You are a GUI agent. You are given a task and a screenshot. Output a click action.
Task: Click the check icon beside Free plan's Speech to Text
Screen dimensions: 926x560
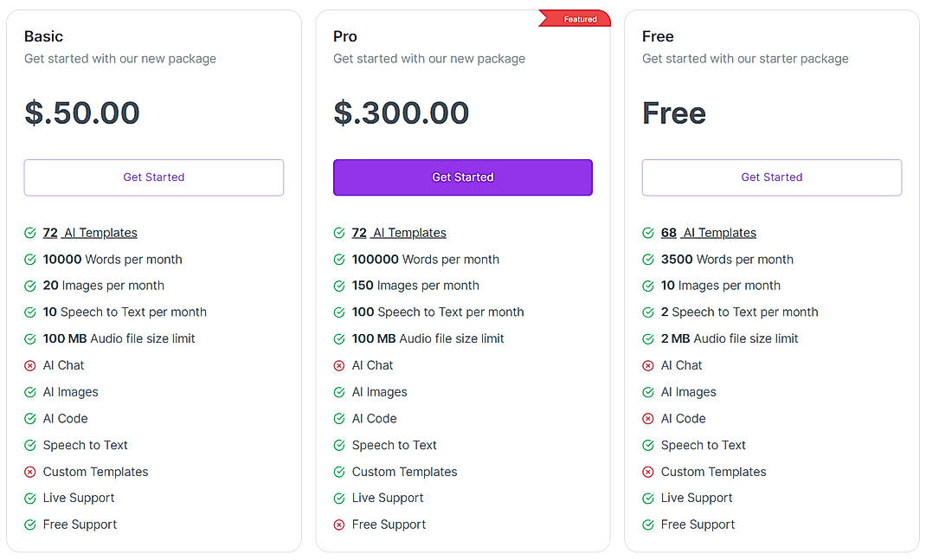point(647,445)
